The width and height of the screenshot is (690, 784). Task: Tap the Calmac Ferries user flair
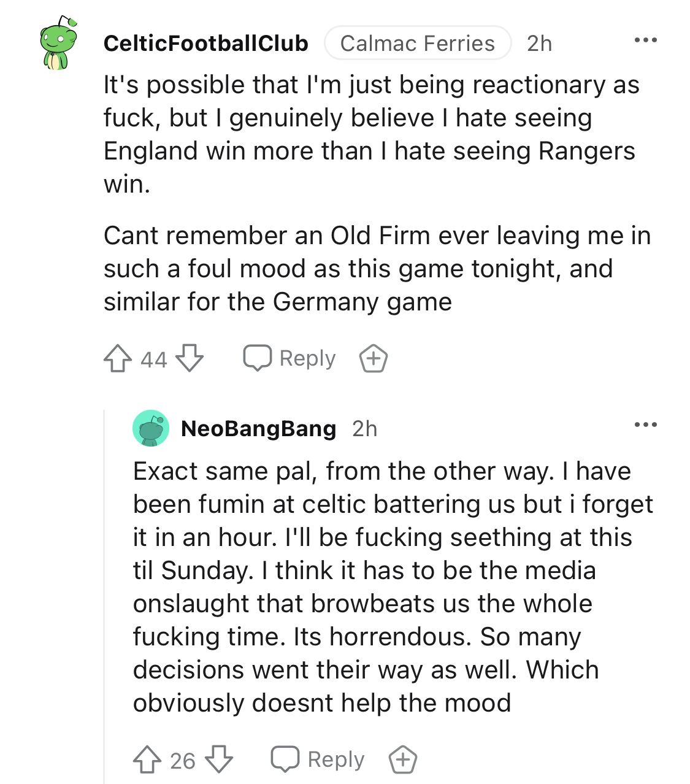(x=417, y=44)
